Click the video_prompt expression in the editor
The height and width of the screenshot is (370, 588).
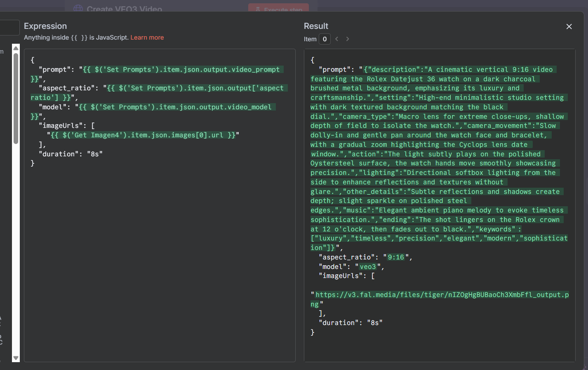pos(181,70)
